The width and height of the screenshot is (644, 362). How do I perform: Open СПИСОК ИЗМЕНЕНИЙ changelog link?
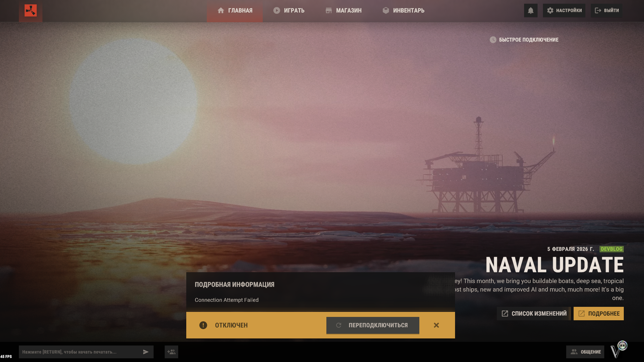[x=534, y=314]
